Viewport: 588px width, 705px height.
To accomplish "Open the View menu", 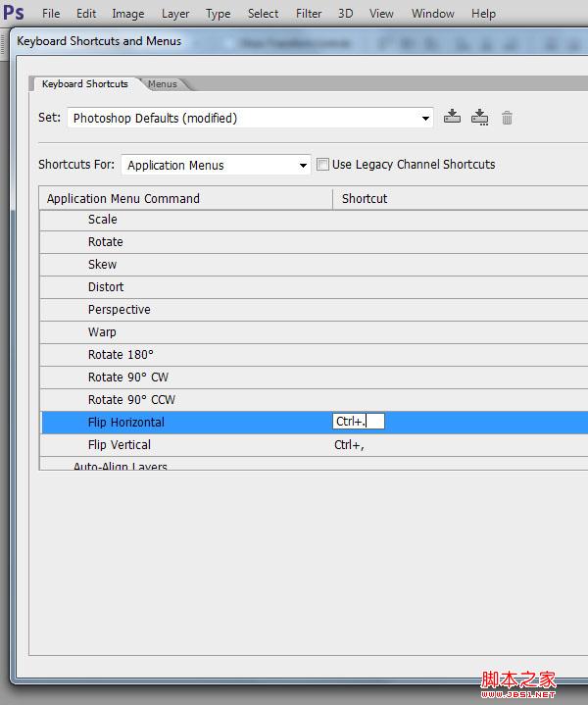I will [381, 14].
